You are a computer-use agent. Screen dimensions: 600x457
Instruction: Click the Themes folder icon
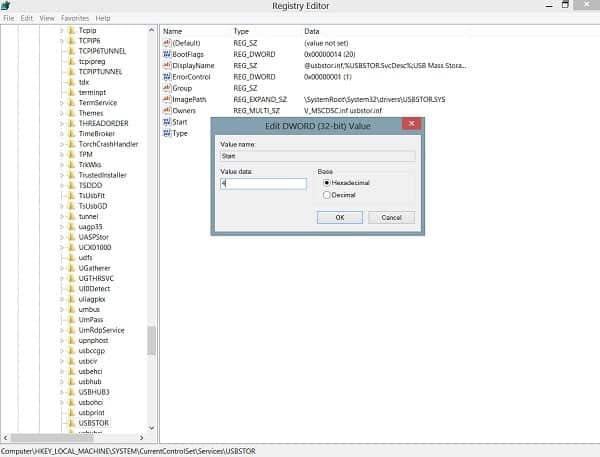71,113
